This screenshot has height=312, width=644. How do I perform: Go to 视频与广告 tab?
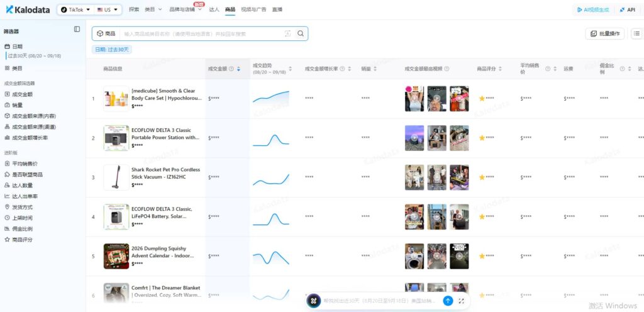[253, 9]
